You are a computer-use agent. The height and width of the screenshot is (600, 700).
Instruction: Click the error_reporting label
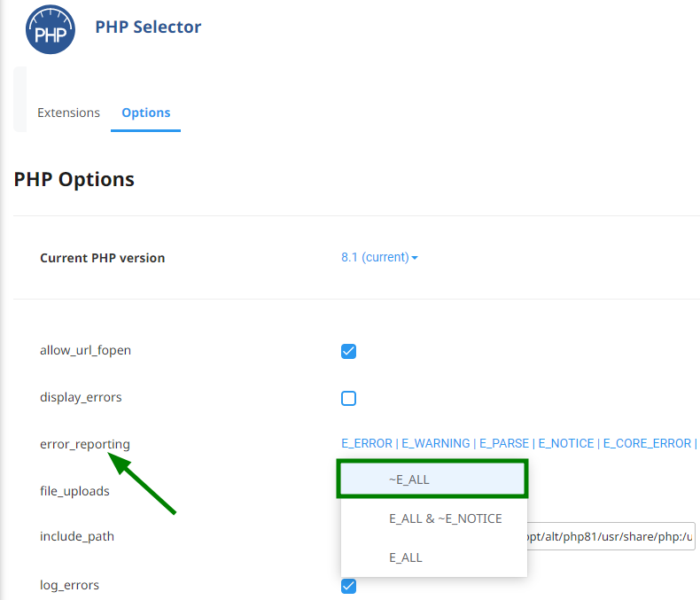[x=85, y=445]
